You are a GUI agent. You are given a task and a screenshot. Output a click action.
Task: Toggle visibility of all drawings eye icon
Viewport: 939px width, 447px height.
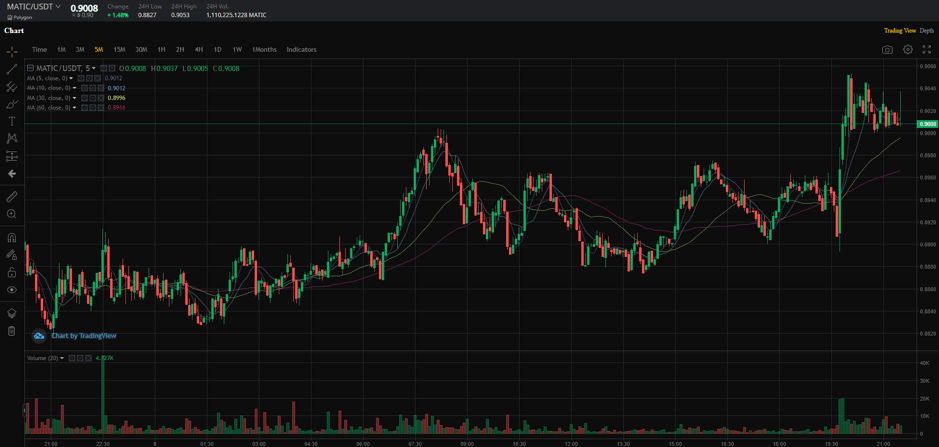click(12, 290)
